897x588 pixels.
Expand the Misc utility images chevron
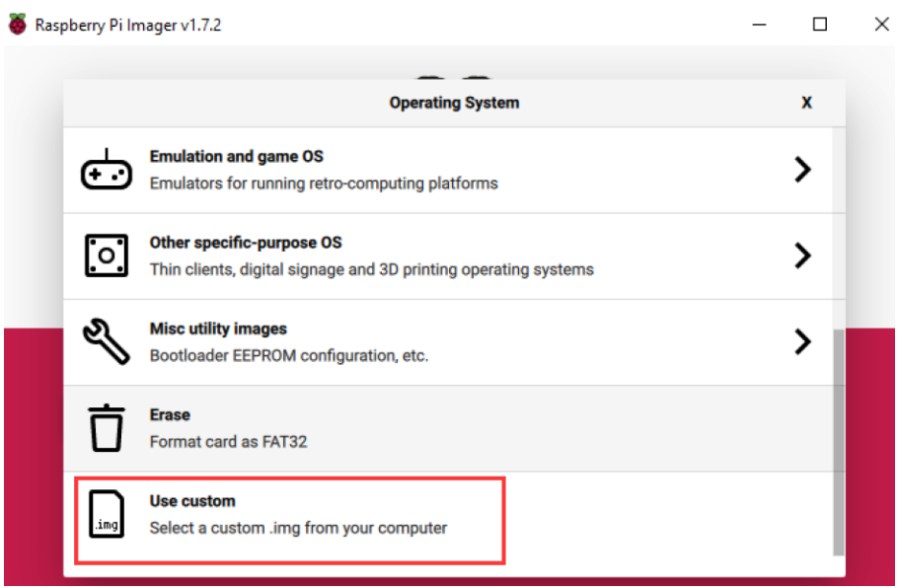[x=803, y=341]
